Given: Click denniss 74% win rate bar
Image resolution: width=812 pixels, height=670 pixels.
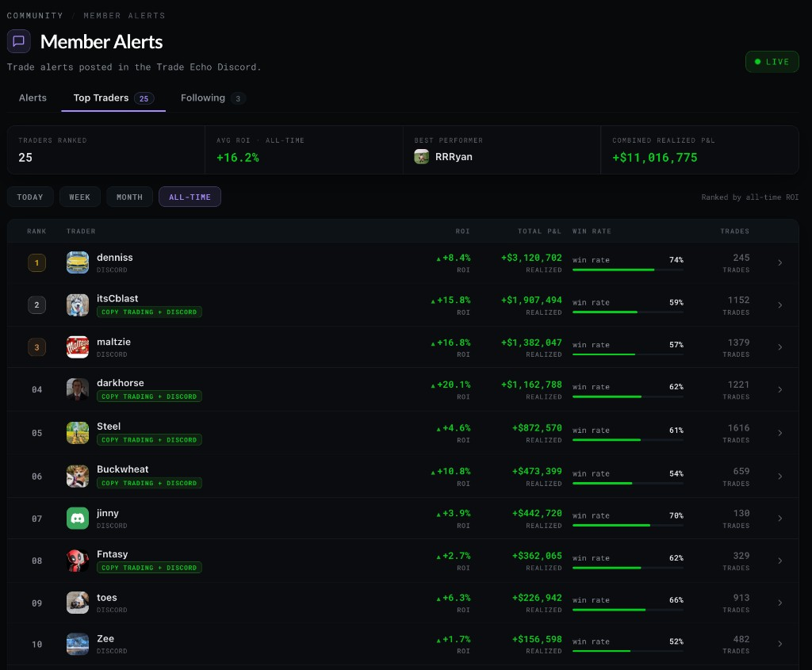Looking at the screenshot, I should 628,270.
